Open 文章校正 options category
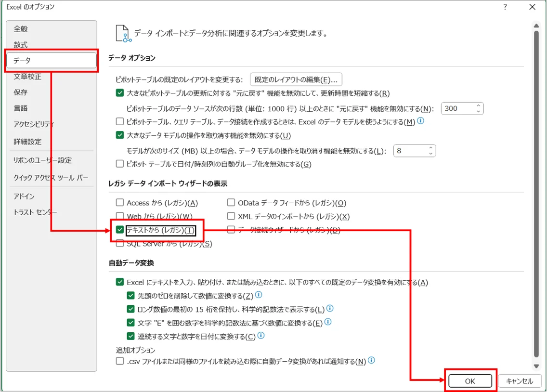 [51, 77]
